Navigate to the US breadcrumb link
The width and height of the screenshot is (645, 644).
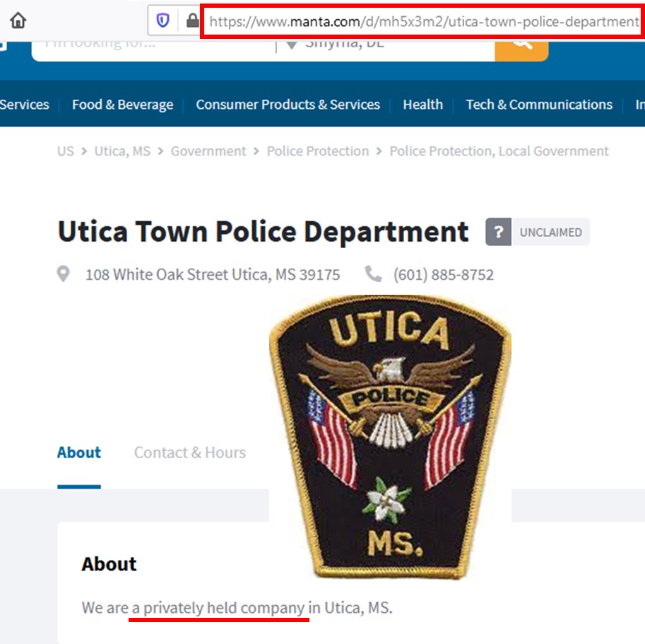click(64, 151)
